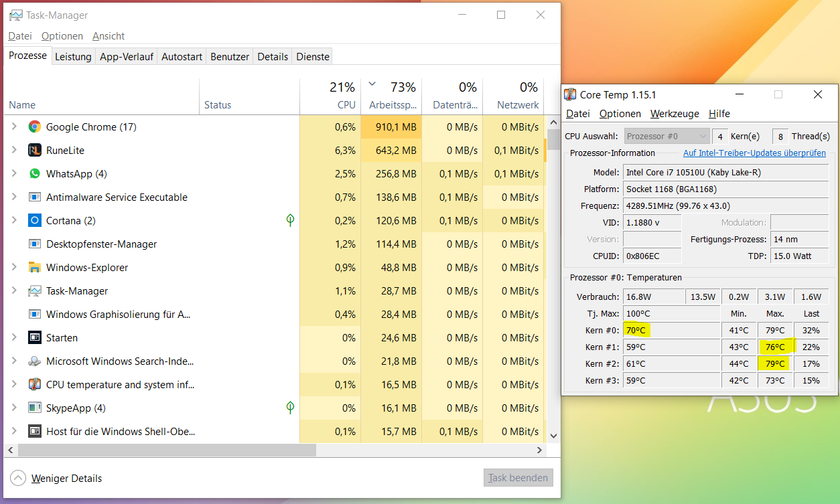Click the vertical scrollbar down arrow
This screenshot has width=840, height=504.
(x=553, y=436)
